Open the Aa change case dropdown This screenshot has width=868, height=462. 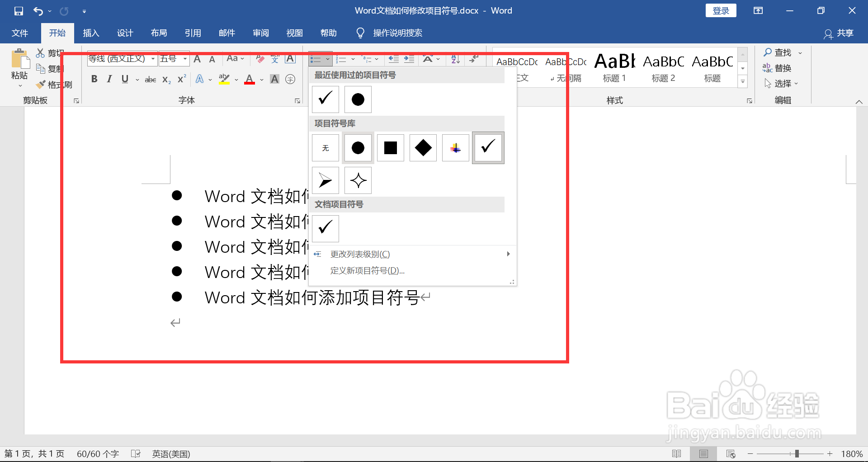click(x=235, y=59)
